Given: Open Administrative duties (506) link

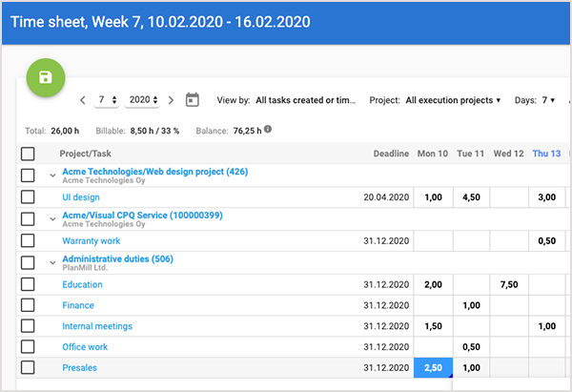Looking at the screenshot, I should (117, 258).
